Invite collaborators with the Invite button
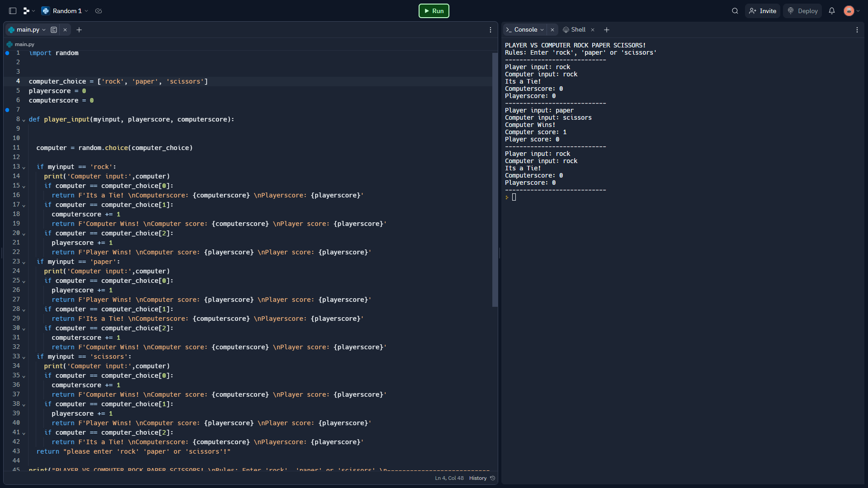Viewport: 868px width, 488px height. tap(763, 11)
